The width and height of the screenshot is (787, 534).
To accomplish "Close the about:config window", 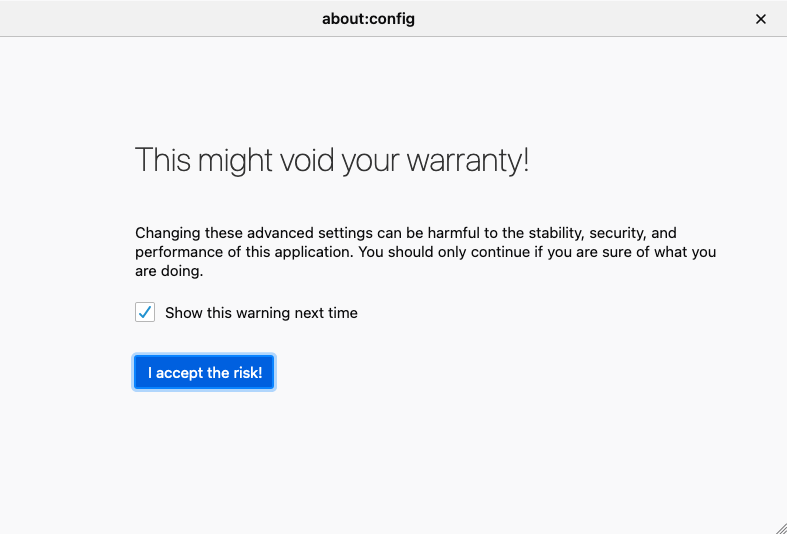I will 761,19.
